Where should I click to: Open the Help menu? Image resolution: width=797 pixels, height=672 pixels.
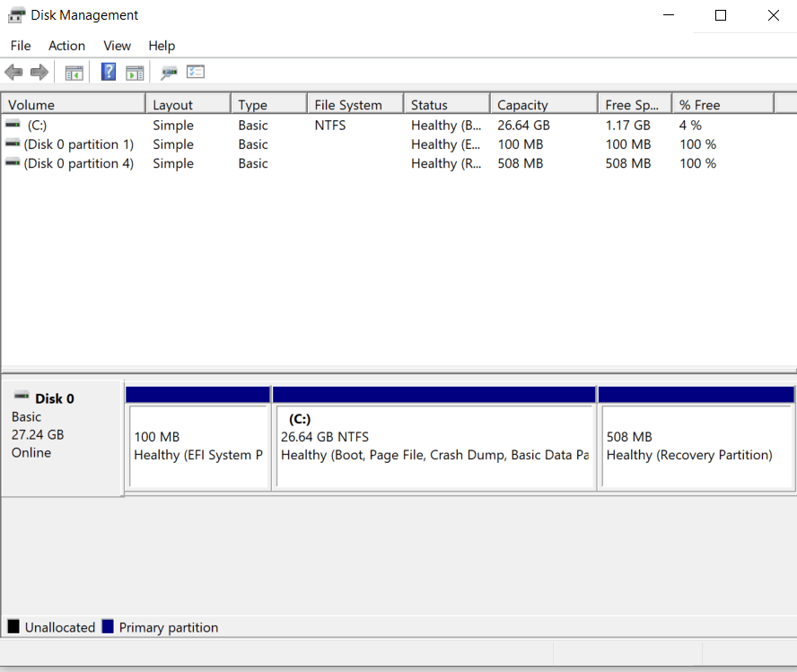[x=162, y=46]
